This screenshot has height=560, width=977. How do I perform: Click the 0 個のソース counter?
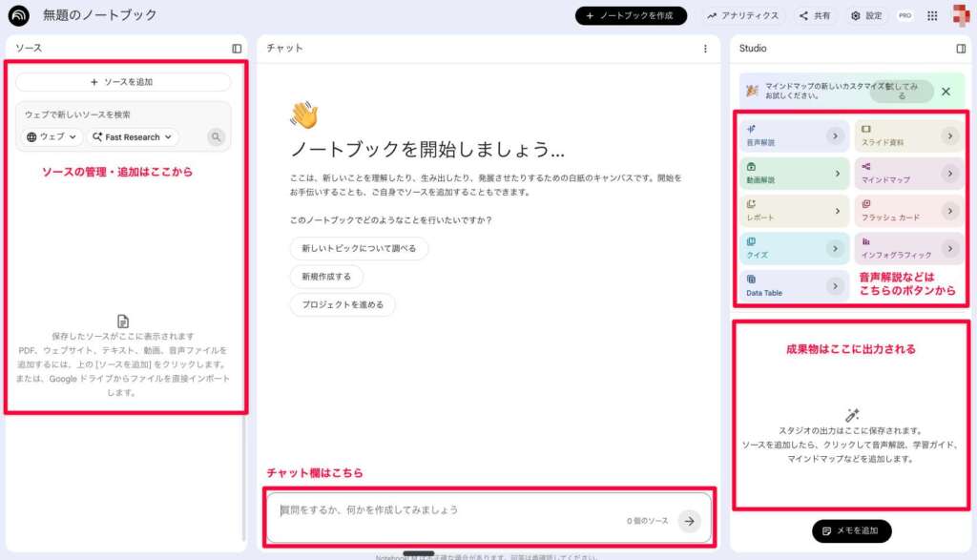click(x=648, y=521)
